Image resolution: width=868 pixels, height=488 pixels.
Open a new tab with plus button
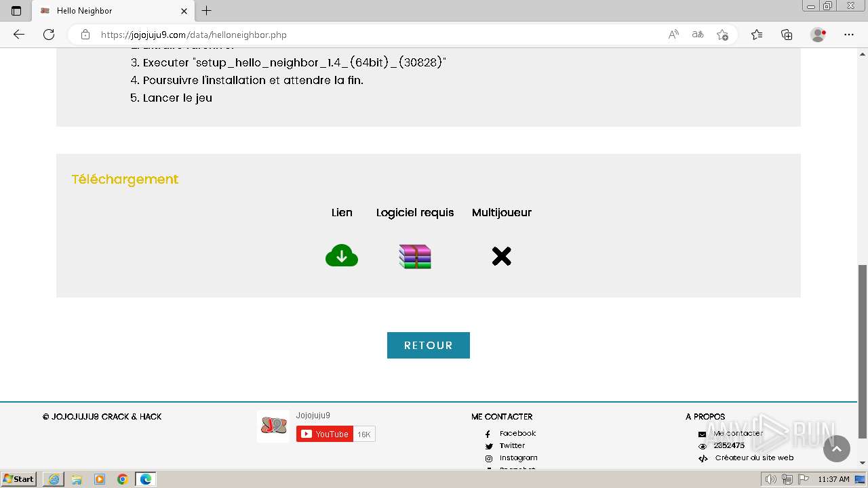207,11
